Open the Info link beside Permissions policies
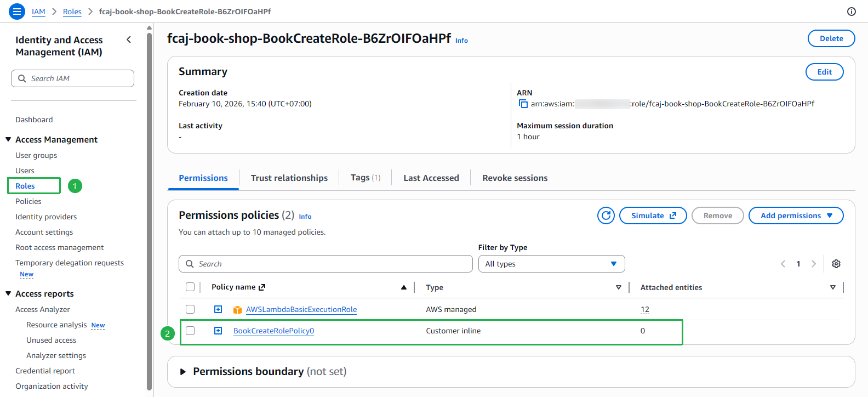Viewport: 868px width, 397px height. [x=305, y=217]
